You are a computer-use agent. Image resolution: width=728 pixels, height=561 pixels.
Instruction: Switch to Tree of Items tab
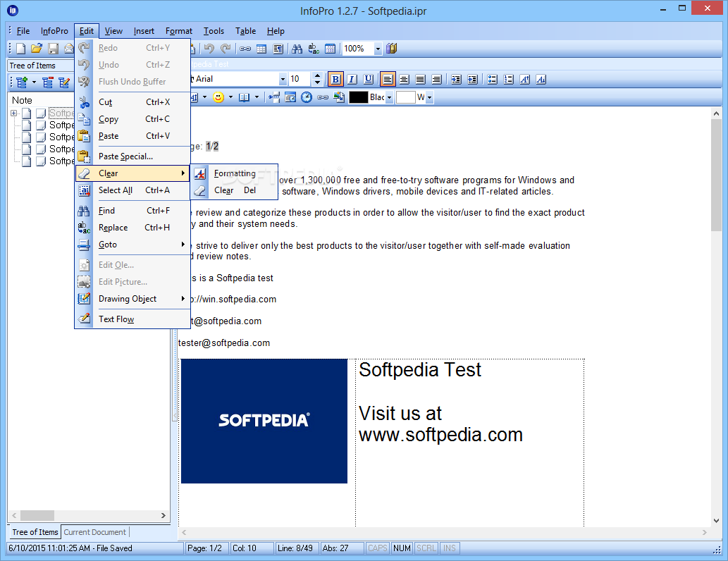[35, 532]
